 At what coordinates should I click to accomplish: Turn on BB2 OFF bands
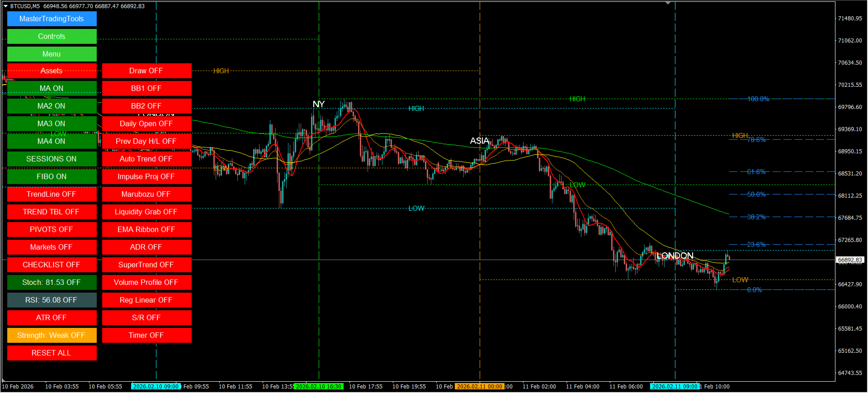(x=147, y=106)
